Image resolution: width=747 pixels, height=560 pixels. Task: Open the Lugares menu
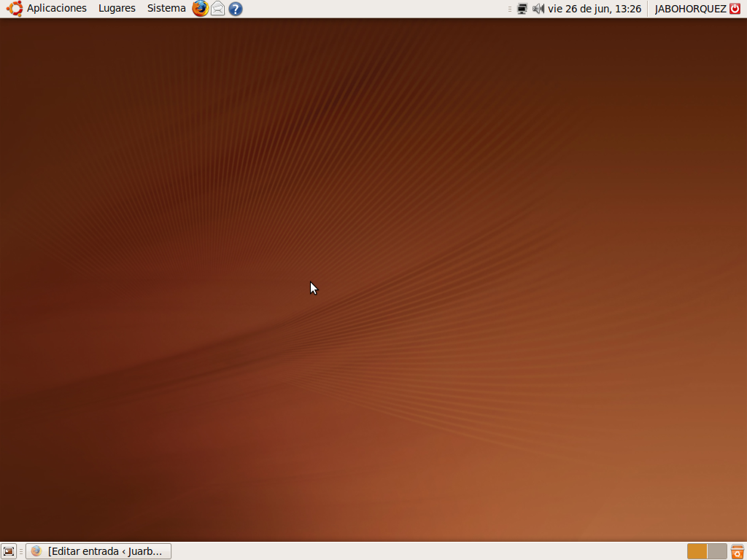[x=117, y=9]
